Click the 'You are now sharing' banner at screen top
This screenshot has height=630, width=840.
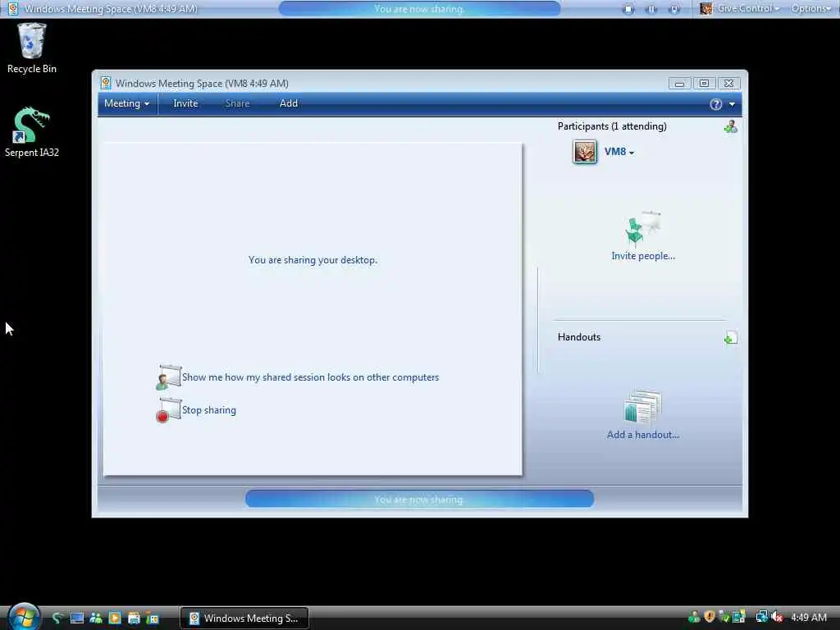419,8
